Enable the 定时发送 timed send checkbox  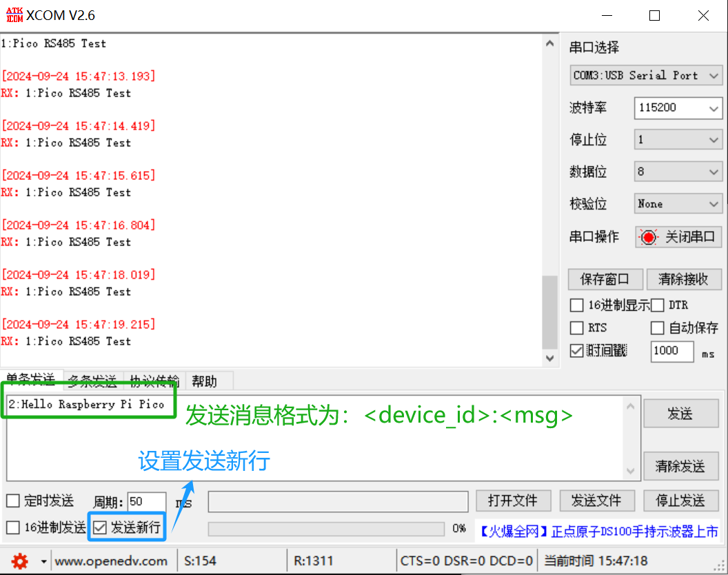coord(13,501)
